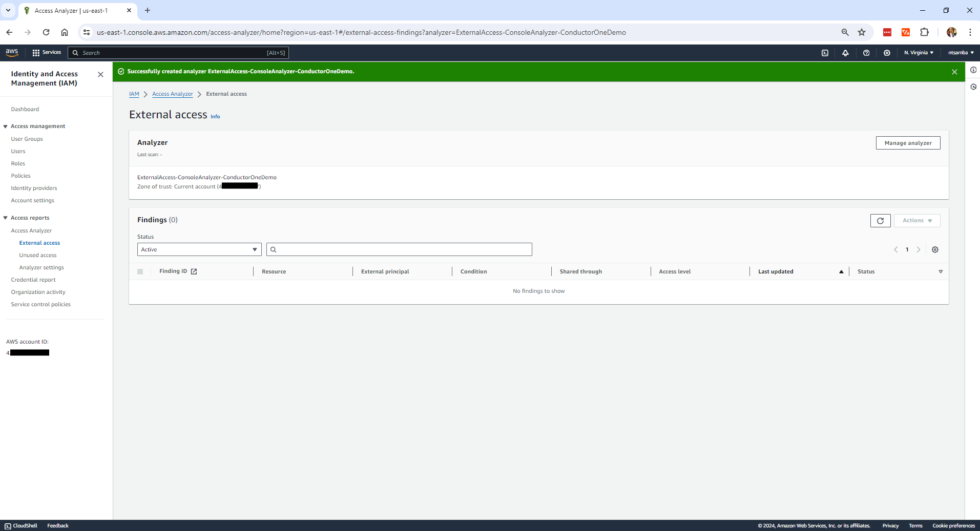
Task: Open the Services menu
Action: (47, 52)
